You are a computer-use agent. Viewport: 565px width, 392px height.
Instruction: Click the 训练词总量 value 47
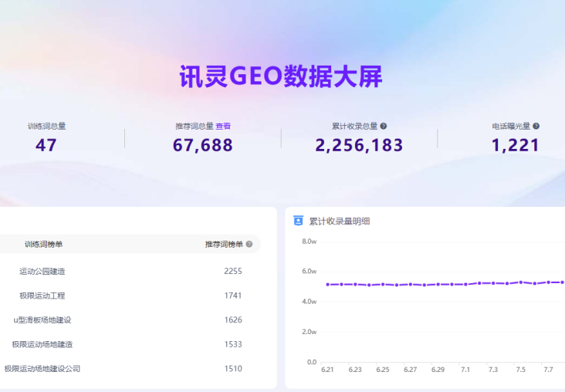(x=46, y=145)
